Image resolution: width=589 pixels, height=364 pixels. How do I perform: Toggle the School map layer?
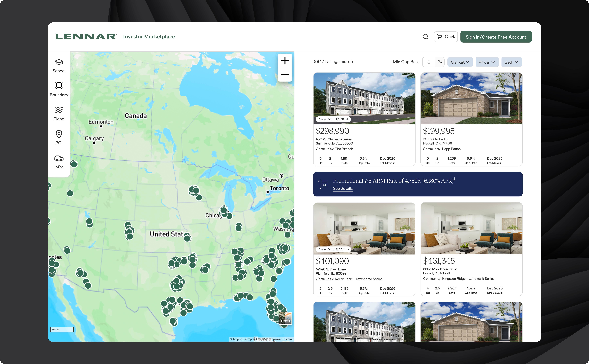pos(59,66)
